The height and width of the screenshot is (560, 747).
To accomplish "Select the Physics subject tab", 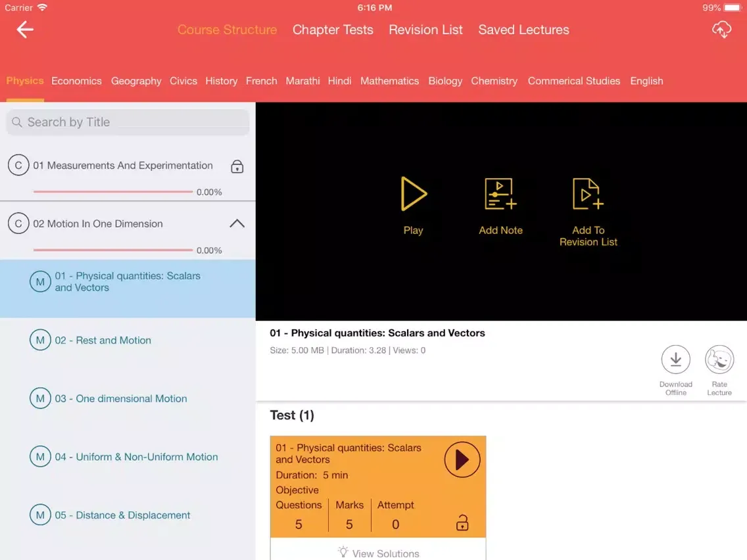I will tap(25, 80).
